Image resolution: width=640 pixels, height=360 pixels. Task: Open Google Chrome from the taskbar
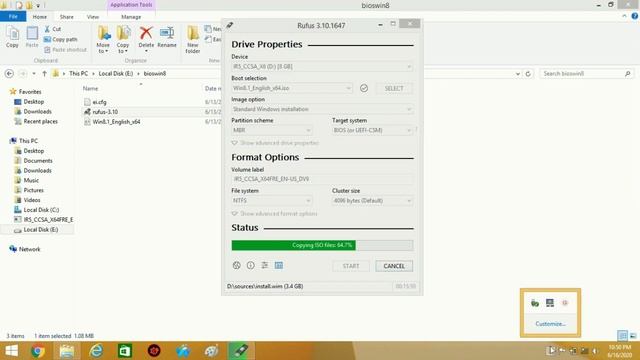pos(38,351)
